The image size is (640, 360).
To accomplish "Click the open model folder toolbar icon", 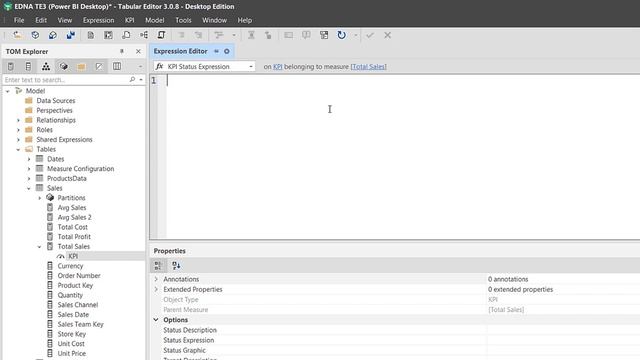I will click(17, 35).
